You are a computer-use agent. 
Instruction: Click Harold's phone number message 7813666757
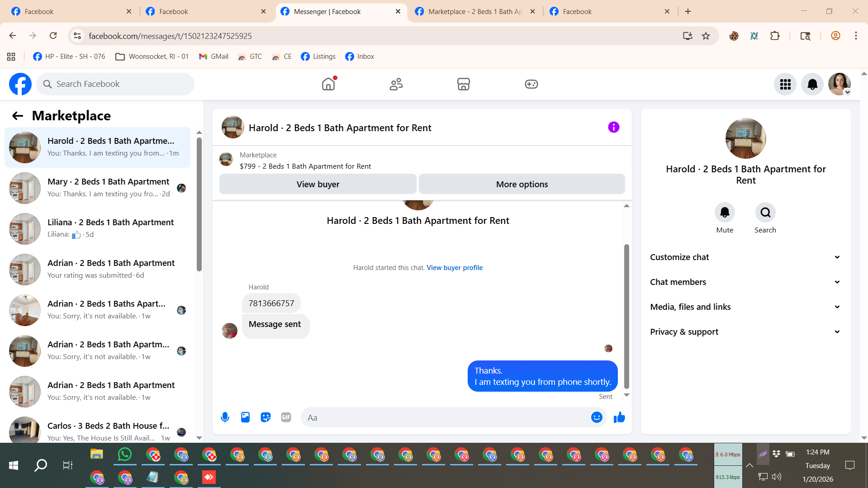point(271,303)
